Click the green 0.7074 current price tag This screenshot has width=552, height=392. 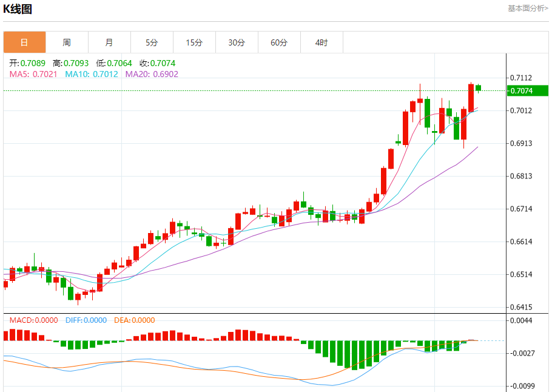(x=528, y=90)
